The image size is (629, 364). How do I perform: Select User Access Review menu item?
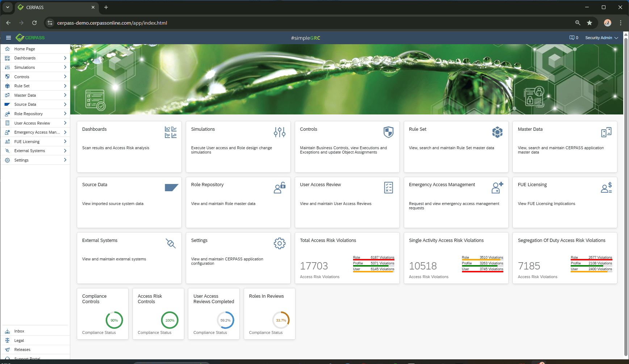pyautogui.click(x=35, y=123)
